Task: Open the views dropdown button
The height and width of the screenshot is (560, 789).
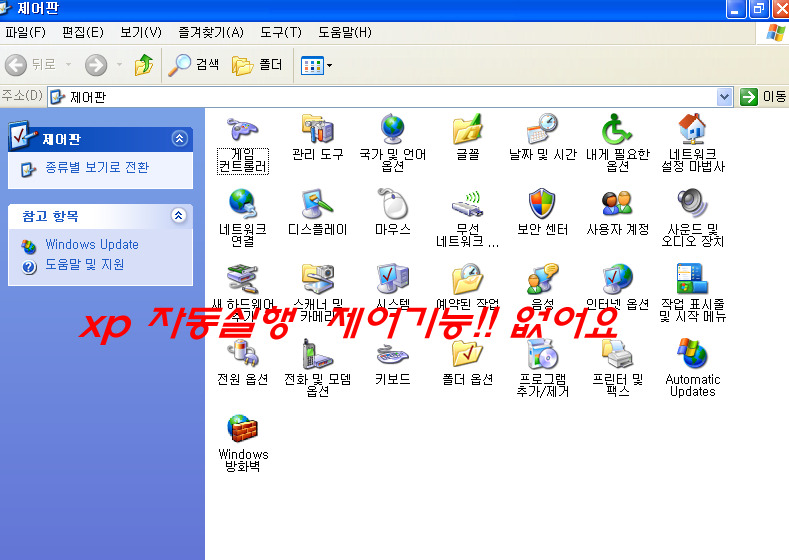Action: 317,65
